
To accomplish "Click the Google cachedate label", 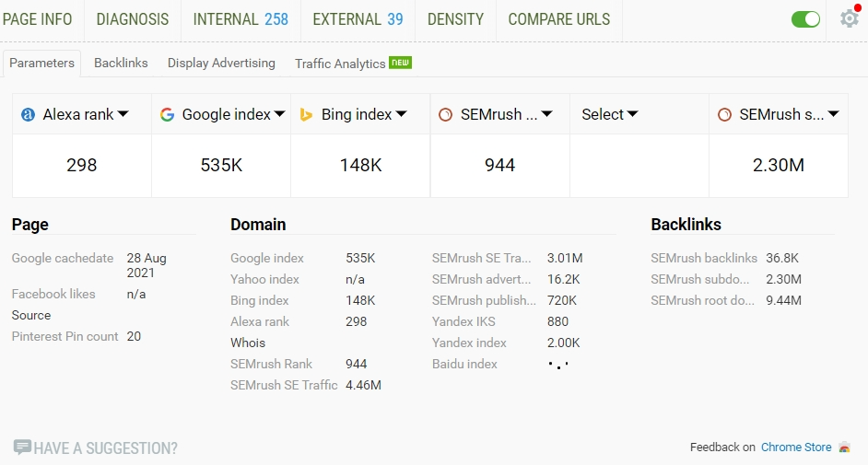I will (x=63, y=258).
